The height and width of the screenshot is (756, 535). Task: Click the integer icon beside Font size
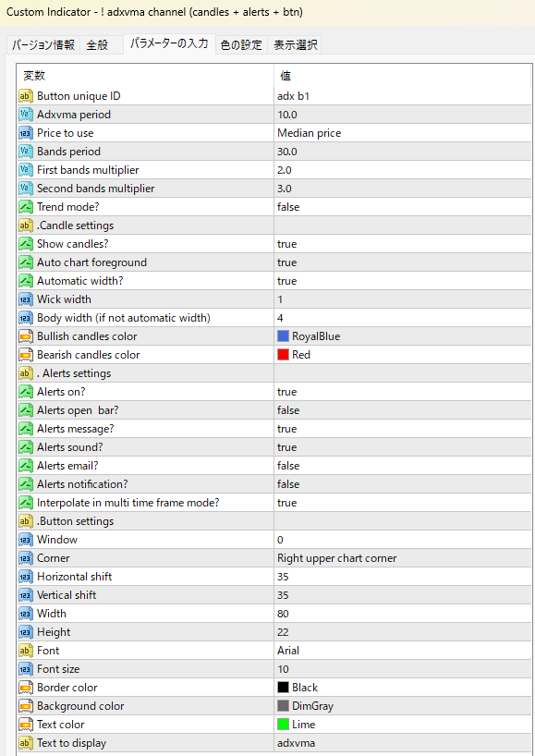(x=26, y=669)
